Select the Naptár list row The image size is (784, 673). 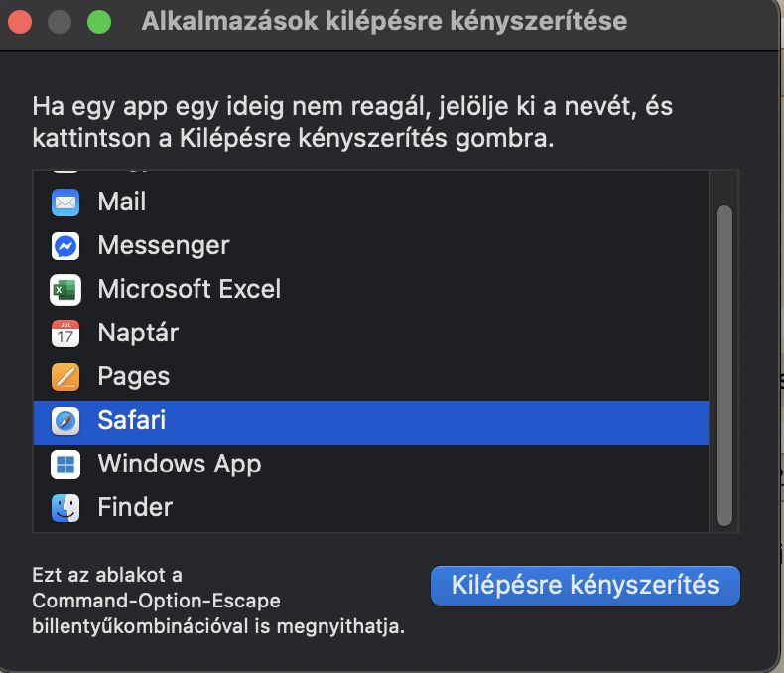pyautogui.click(x=371, y=333)
